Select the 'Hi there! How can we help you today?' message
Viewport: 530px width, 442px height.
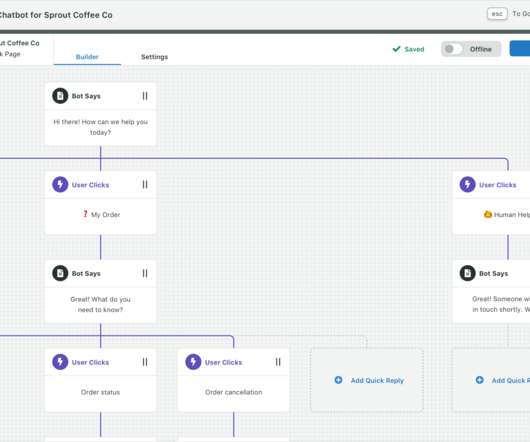pyautogui.click(x=100, y=127)
